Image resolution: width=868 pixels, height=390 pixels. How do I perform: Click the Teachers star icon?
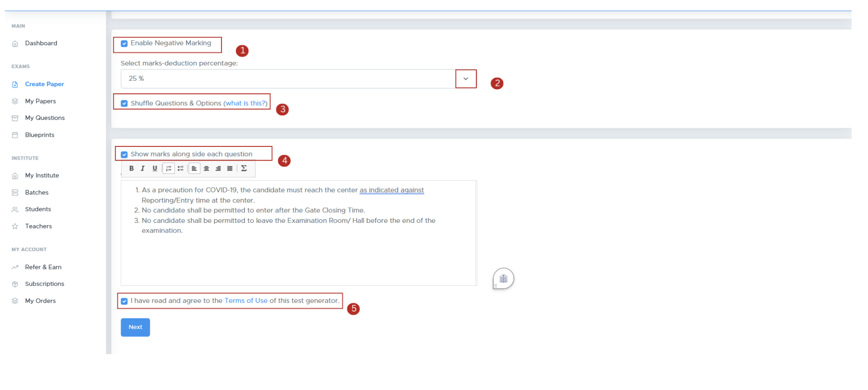tap(15, 226)
